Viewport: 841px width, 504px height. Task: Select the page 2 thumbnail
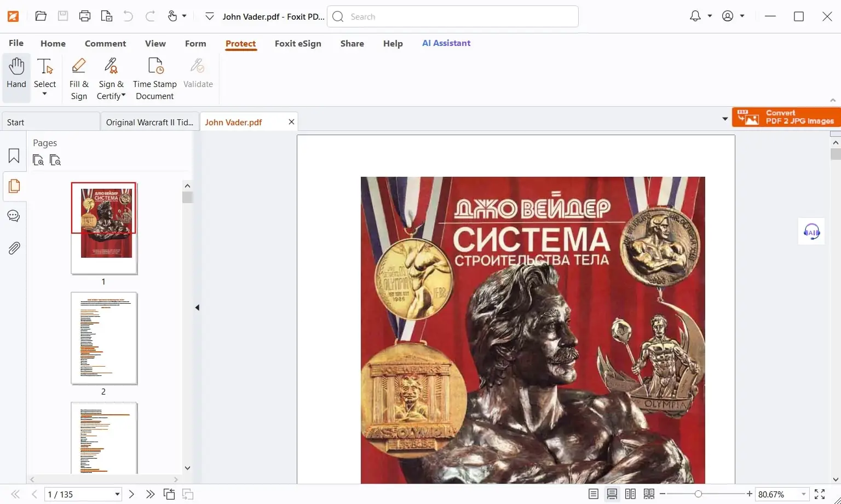tap(104, 338)
